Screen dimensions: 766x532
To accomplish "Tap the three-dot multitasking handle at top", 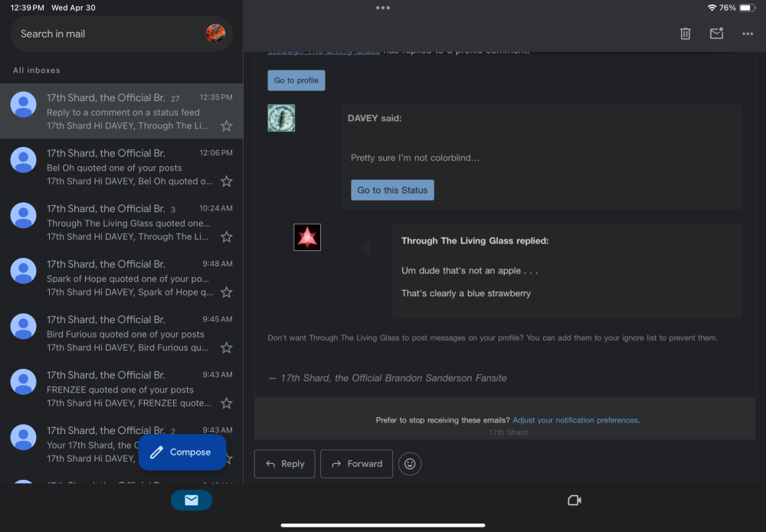I will click(x=383, y=8).
